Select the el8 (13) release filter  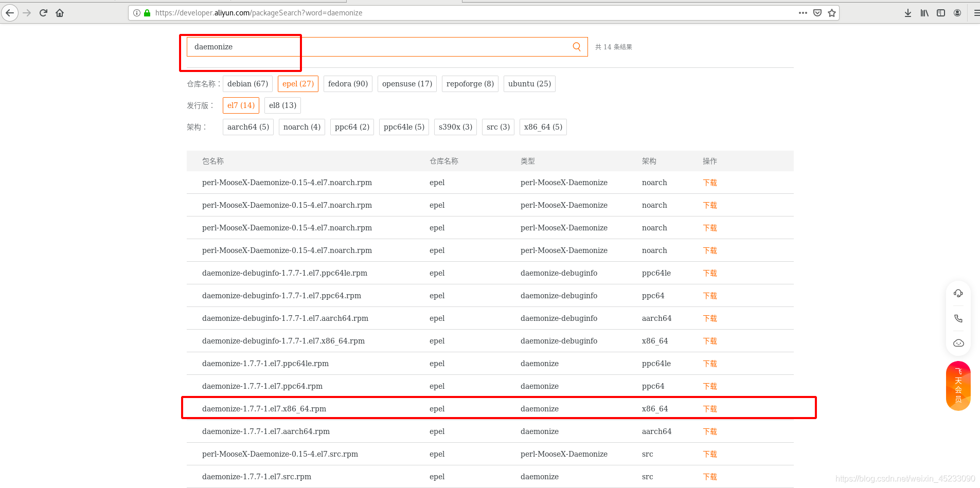click(282, 105)
